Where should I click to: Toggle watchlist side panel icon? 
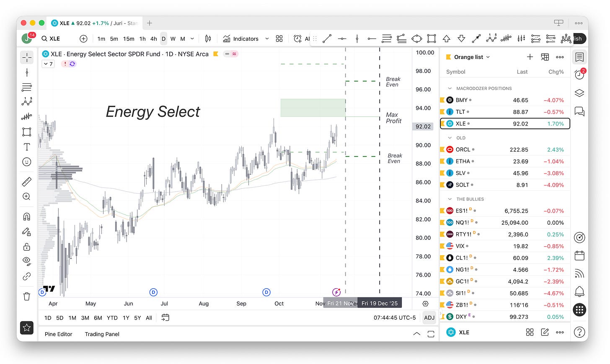[579, 57]
